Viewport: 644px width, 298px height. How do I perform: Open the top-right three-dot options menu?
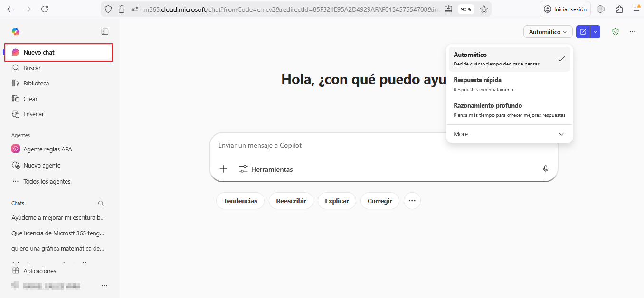tap(632, 32)
